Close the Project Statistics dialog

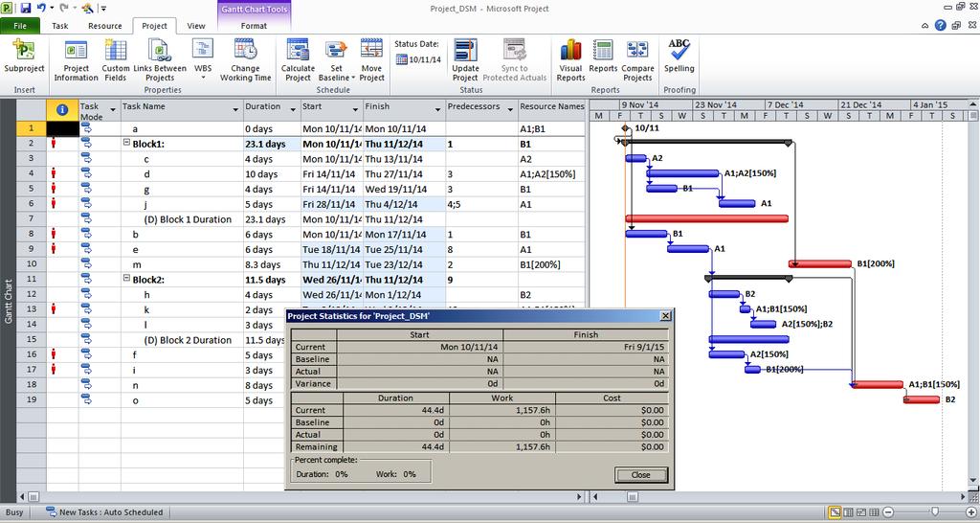(640, 475)
